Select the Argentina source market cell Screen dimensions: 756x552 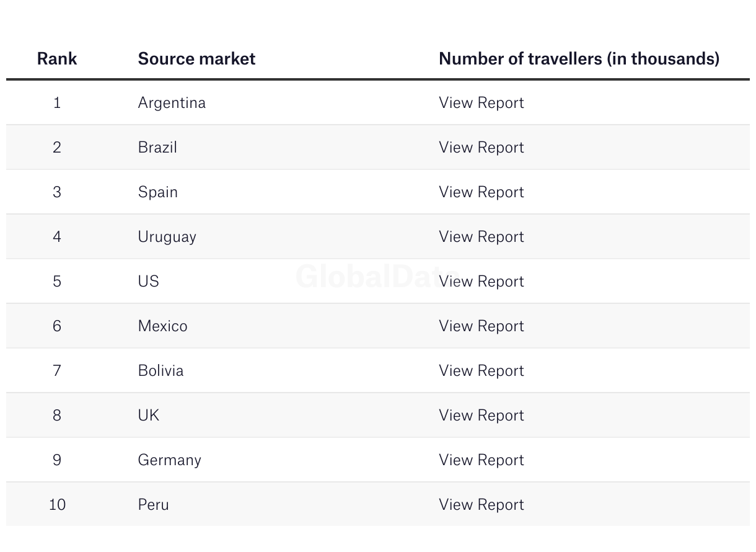(172, 102)
